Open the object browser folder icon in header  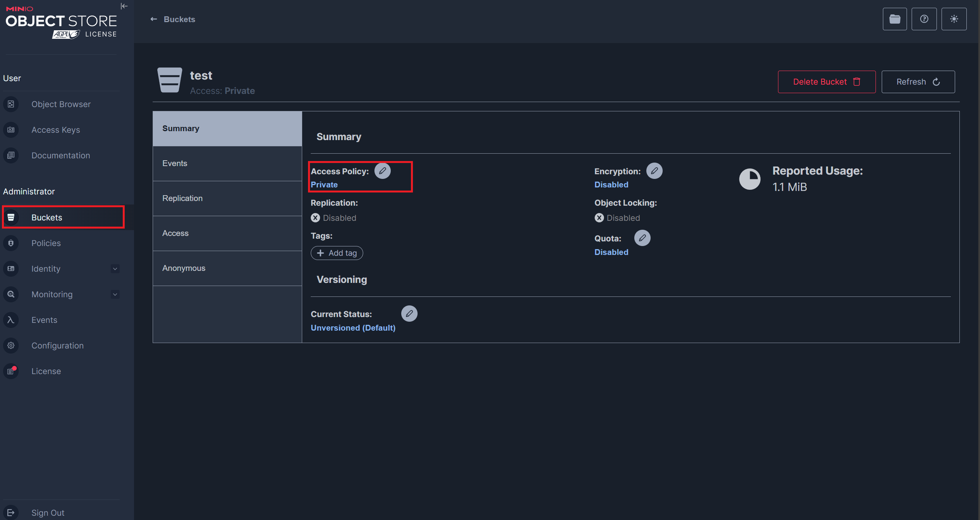point(895,19)
